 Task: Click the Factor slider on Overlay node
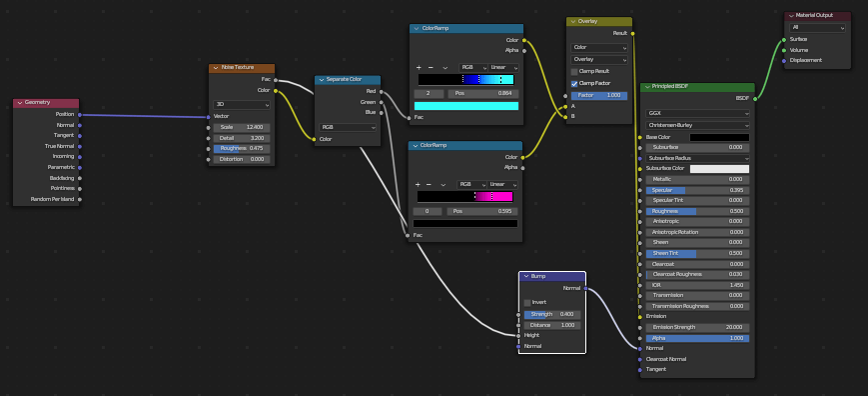(x=599, y=96)
